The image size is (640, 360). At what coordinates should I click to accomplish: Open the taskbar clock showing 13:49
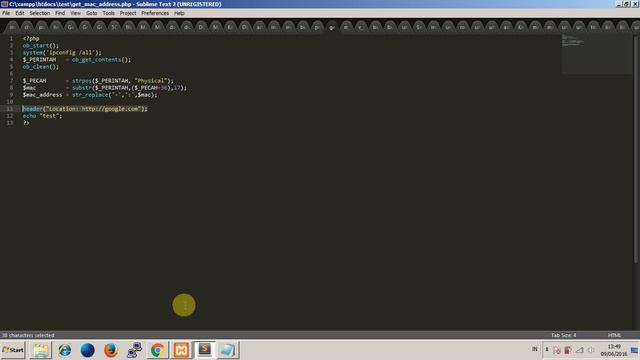coord(613,350)
